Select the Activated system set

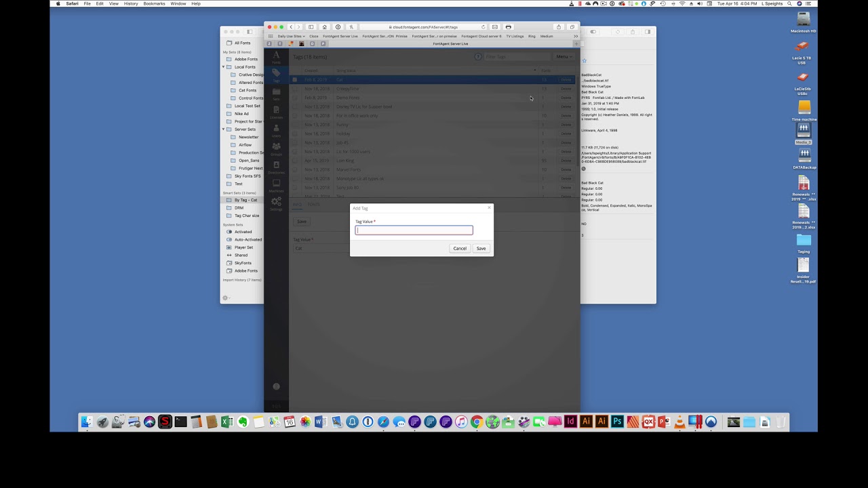click(x=243, y=232)
